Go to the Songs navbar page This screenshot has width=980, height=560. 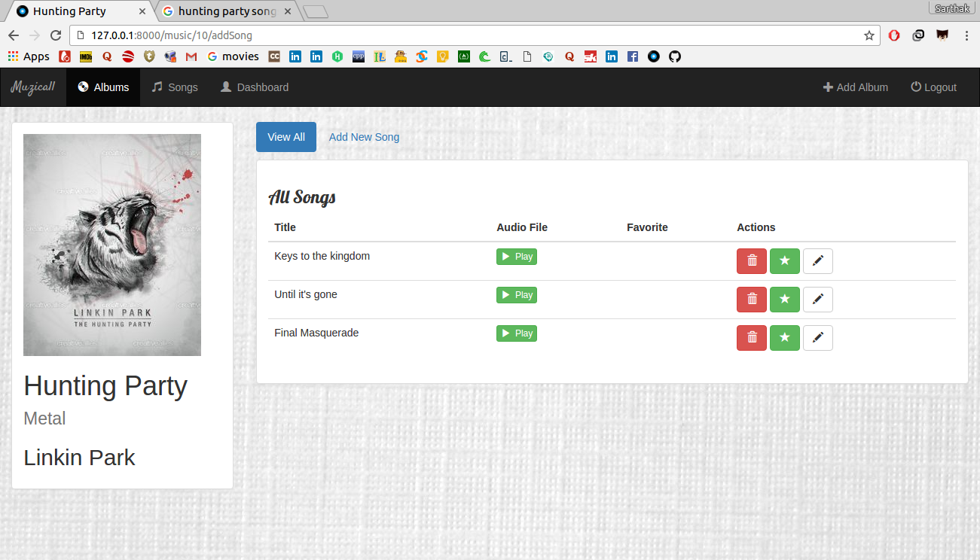175,87
